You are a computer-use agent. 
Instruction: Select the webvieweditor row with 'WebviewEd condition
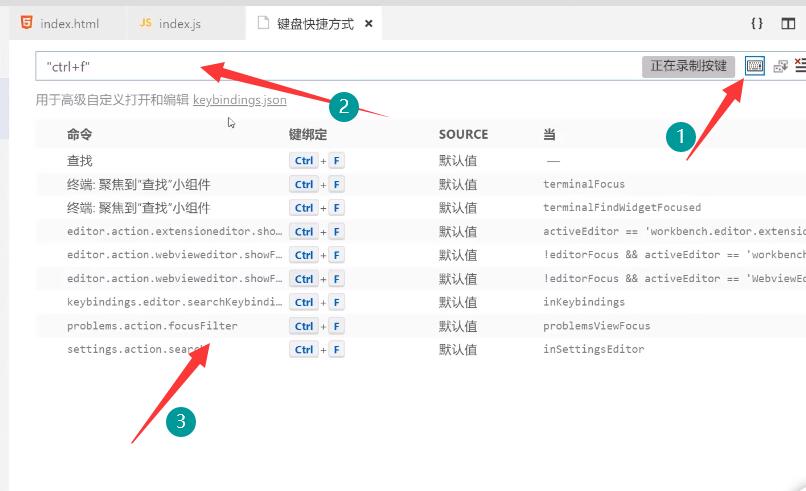(x=420, y=279)
